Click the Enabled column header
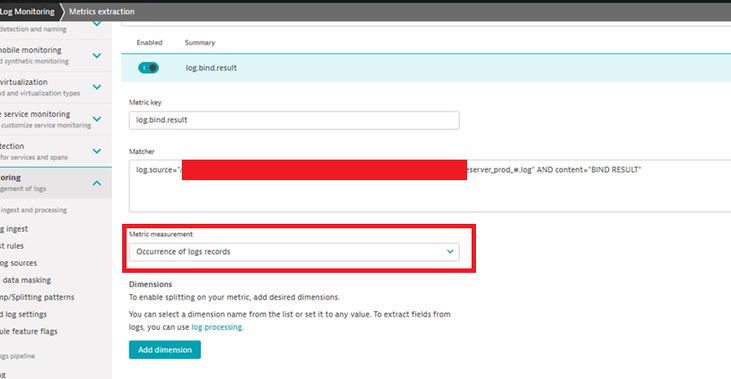Screen dimensions: 731x379 coord(149,42)
